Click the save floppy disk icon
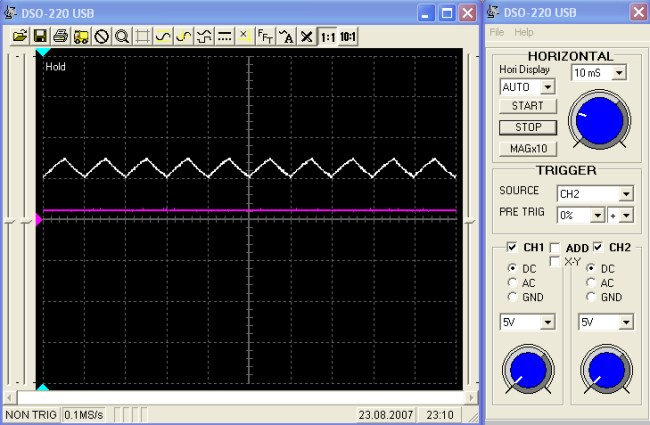This screenshot has height=425, width=650. coord(40,36)
